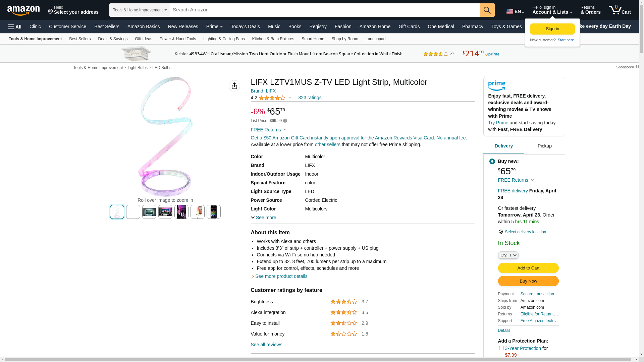Screen dimensions: 644x362
Task: Click the Add to Cart button
Action: pyautogui.click(x=528, y=268)
